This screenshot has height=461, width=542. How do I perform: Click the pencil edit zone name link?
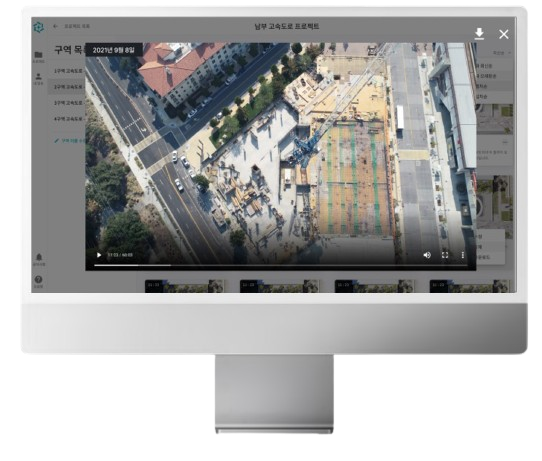[x=70, y=141]
